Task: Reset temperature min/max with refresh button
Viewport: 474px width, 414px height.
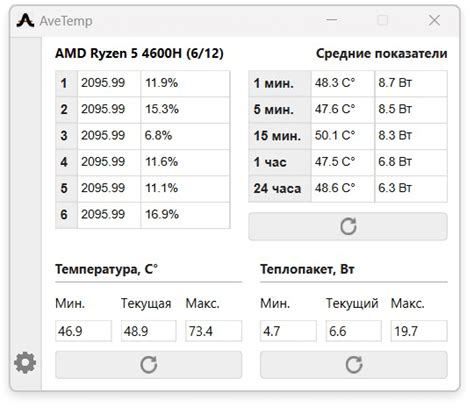Action: pos(148,365)
